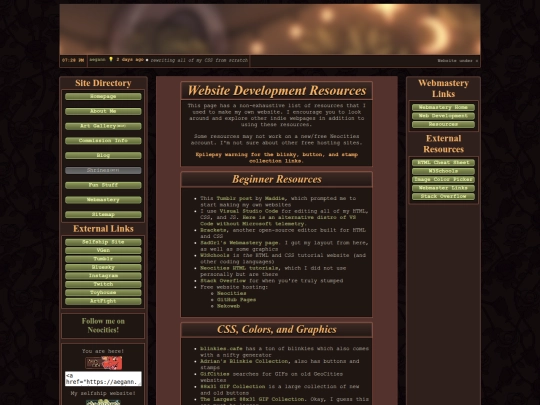Open the alternative VS Code distro link
Viewport: 540px width, 405px height.
(278, 220)
